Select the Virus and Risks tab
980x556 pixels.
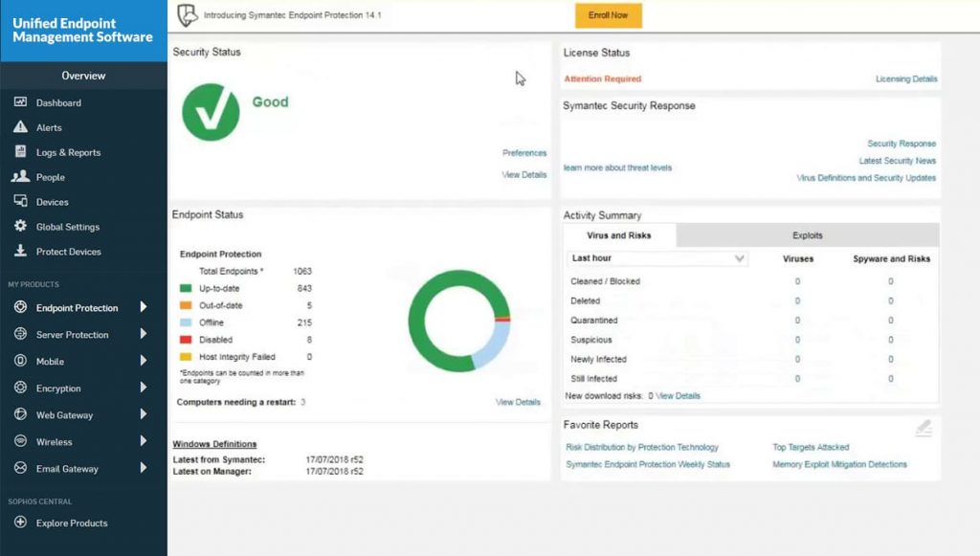click(x=616, y=234)
